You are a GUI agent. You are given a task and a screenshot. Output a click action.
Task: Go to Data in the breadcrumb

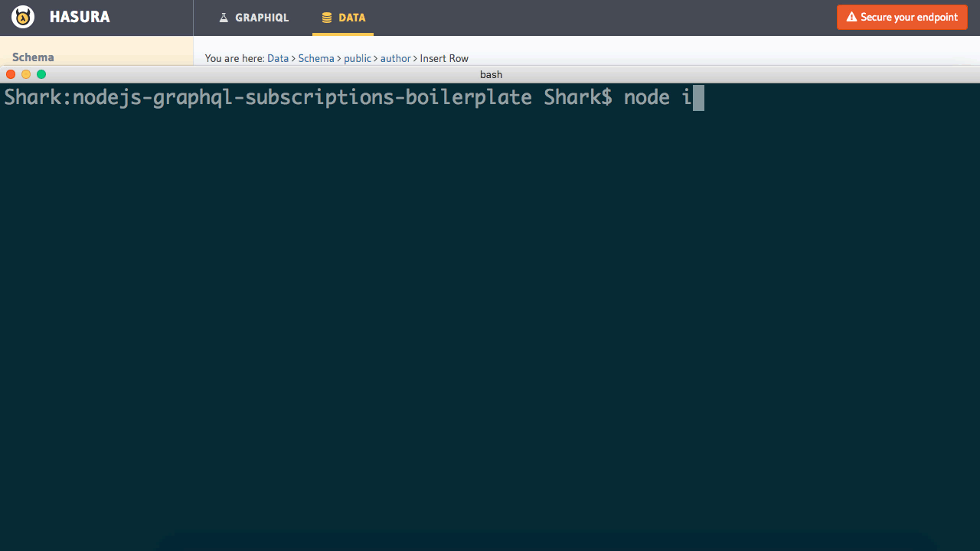(x=278, y=58)
